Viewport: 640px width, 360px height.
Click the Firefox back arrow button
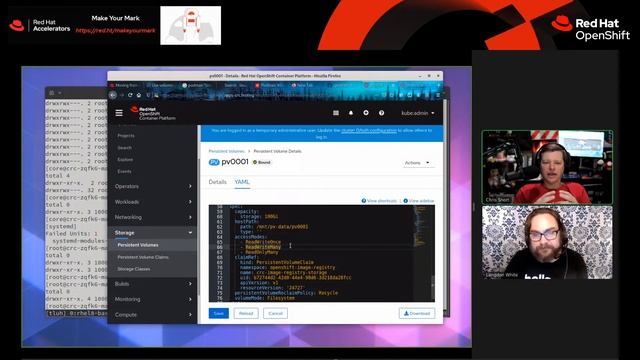[113, 95]
